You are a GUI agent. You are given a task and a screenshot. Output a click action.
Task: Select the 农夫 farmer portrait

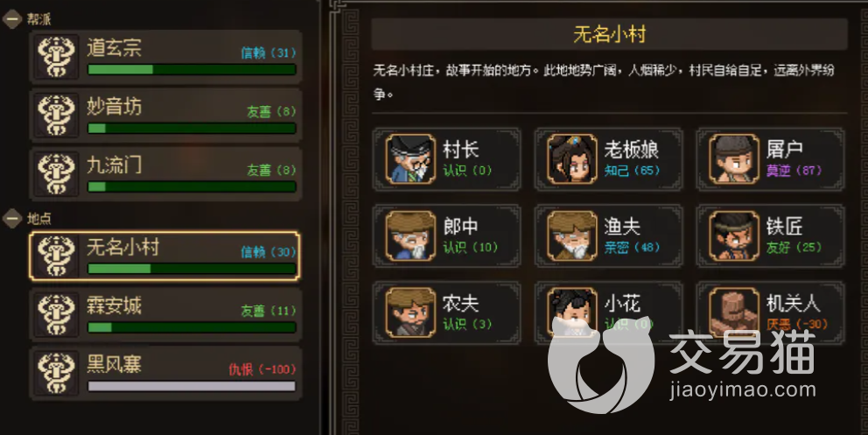[410, 312]
